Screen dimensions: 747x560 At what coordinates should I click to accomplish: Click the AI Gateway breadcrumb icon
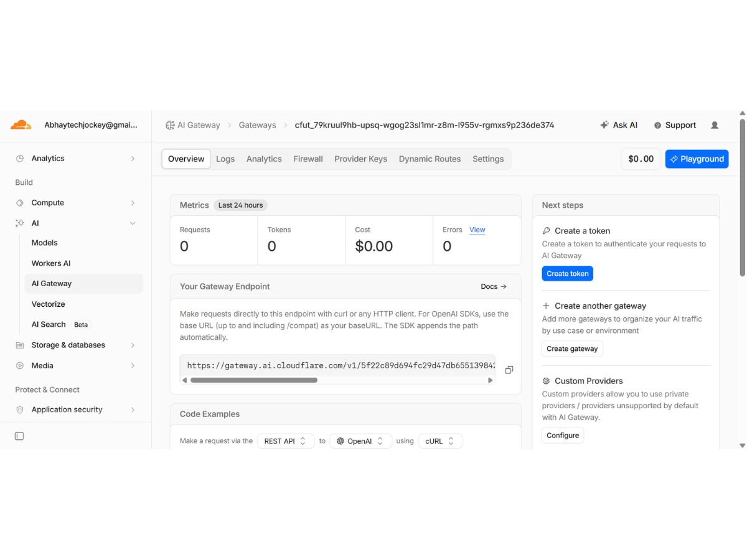click(x=170, y=125)
